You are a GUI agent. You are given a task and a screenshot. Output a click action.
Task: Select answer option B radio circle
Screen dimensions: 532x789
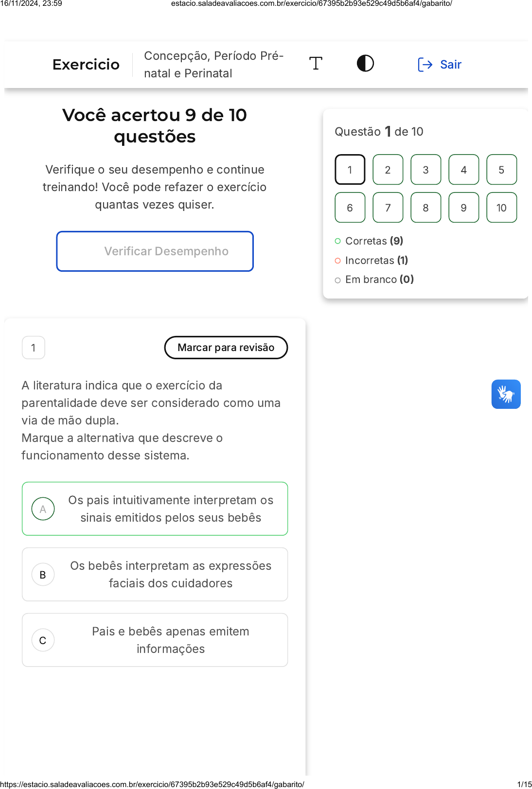pyautogui.click(x=43, y=575)
